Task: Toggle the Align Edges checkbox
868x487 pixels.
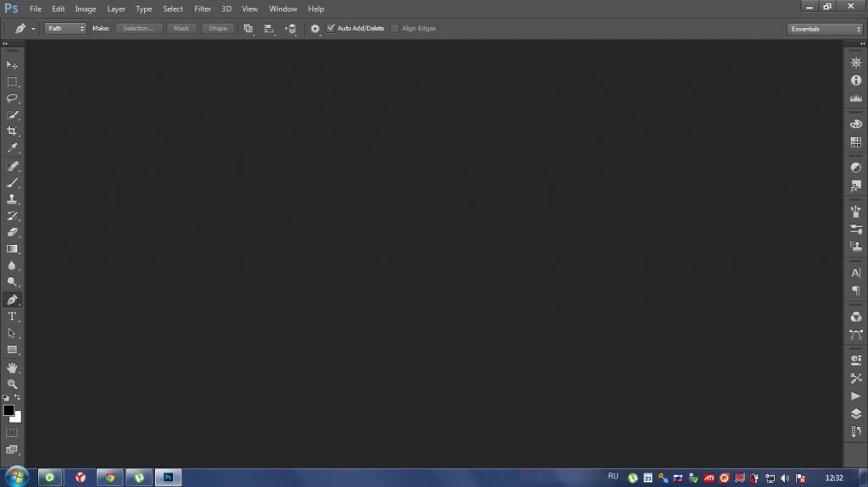Action: [395, 28]
